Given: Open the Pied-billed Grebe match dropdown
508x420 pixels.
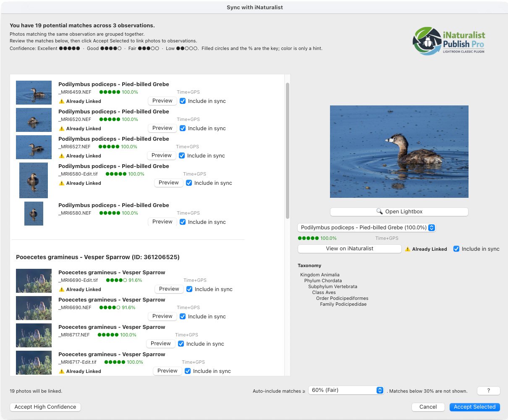Looking at the screenshot, I should pyautogui.click(x=367, y=228).
